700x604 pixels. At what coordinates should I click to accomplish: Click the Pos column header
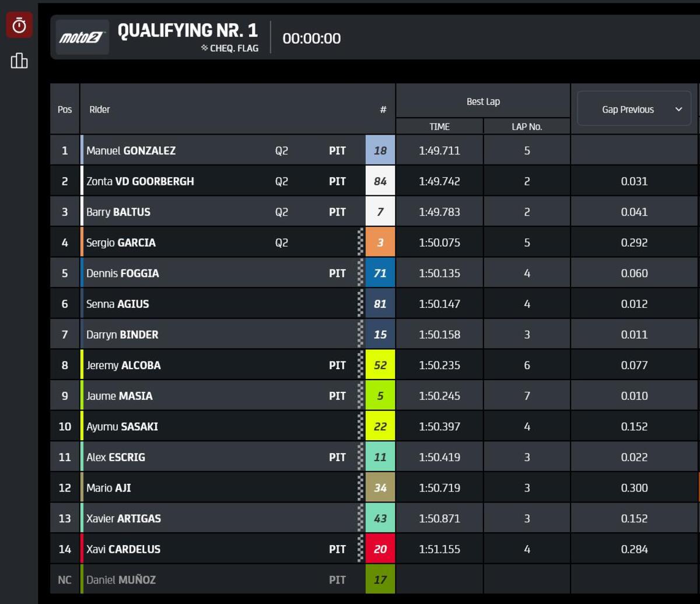coord(65,110)
